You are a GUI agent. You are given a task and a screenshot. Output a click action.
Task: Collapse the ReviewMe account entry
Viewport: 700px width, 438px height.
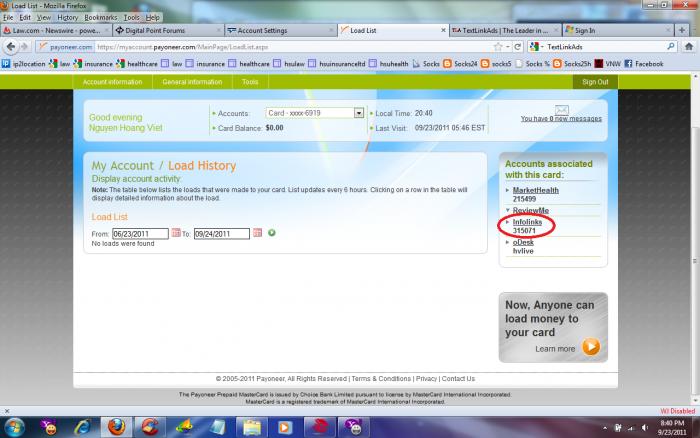pos(508,210)
